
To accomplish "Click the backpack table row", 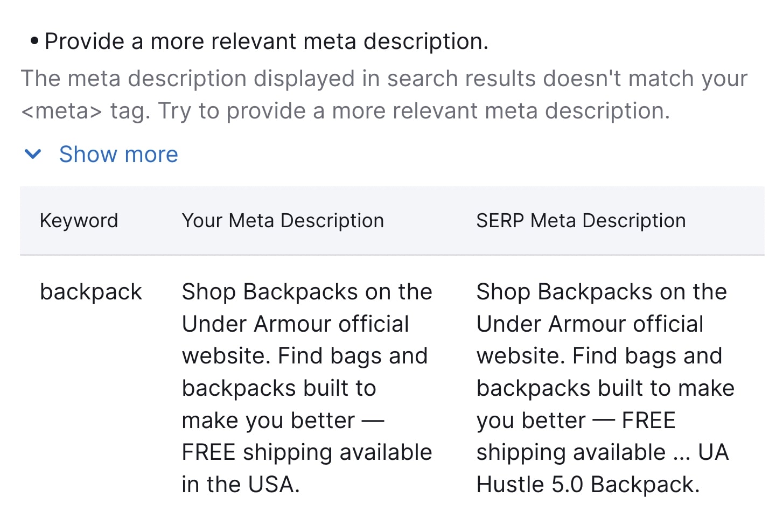I will coord(392,388).
